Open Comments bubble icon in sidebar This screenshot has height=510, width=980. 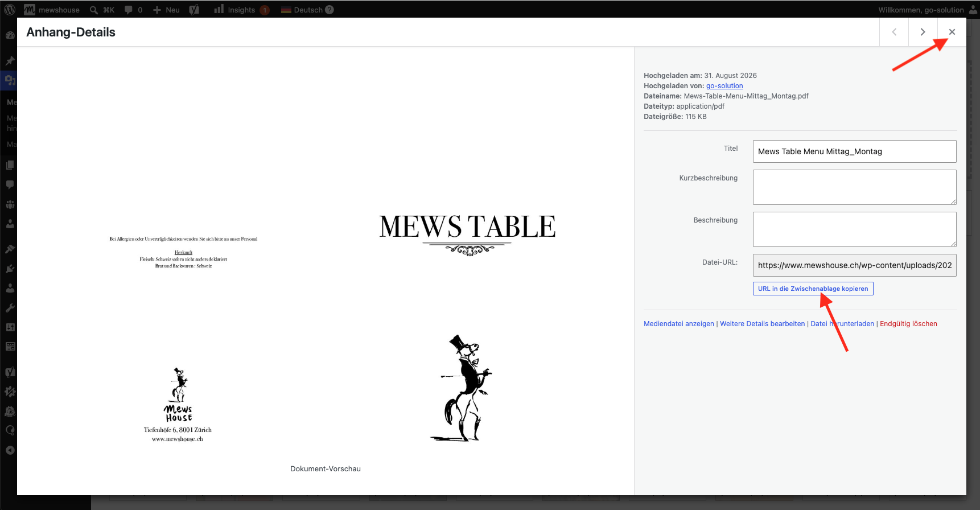click(x=10, y=184)
